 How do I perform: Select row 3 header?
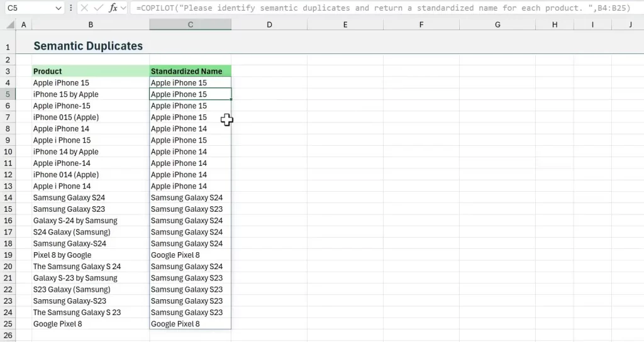pos(8,71)
